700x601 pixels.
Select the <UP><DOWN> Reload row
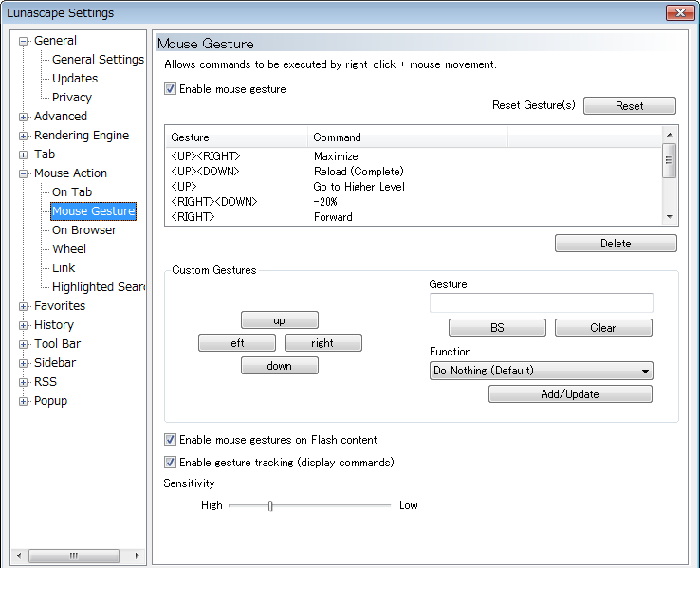(x=413, y=172)
